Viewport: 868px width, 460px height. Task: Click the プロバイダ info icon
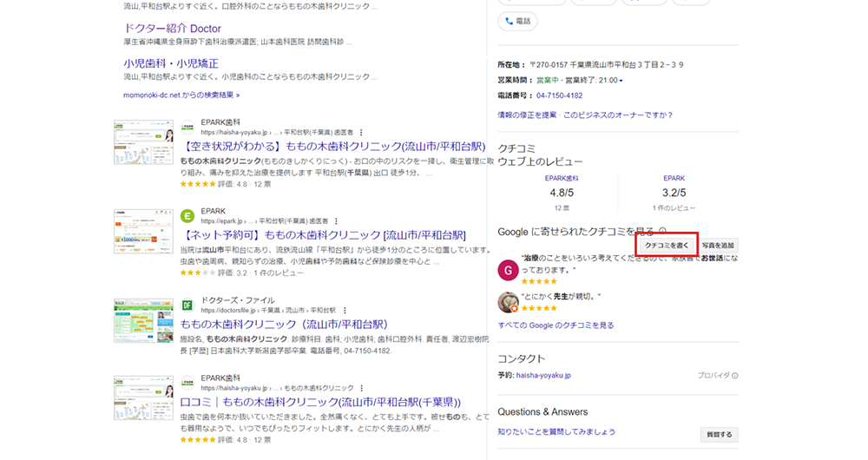734,376
